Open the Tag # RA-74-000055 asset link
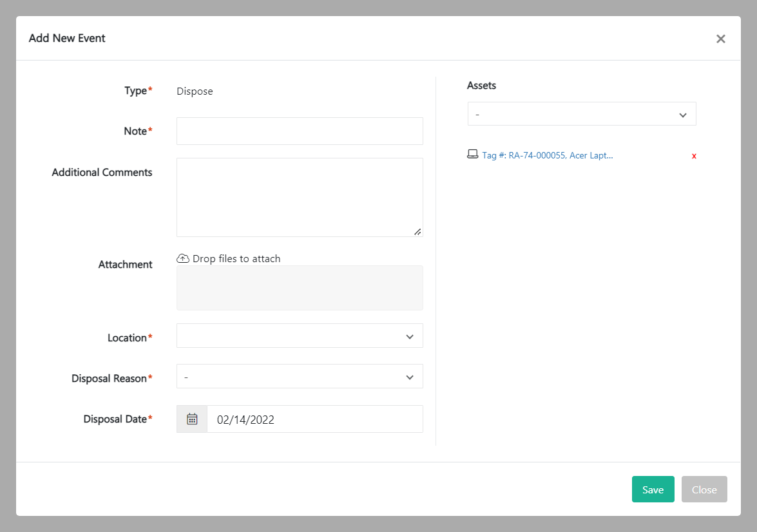This screenshot has height=532, width=757. 548,155
